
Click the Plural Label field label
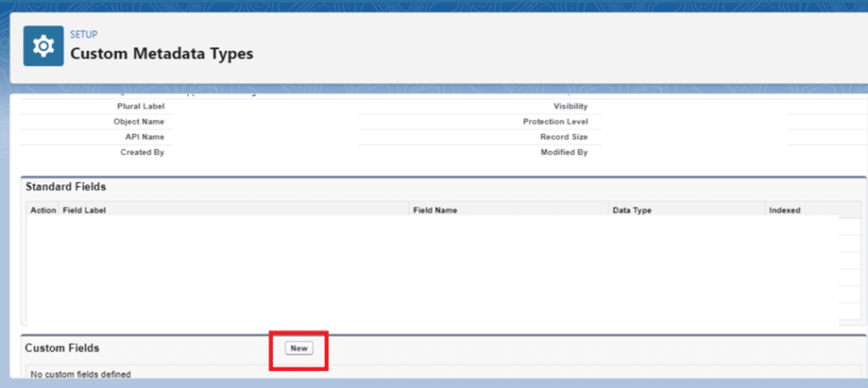click(141, 107)
